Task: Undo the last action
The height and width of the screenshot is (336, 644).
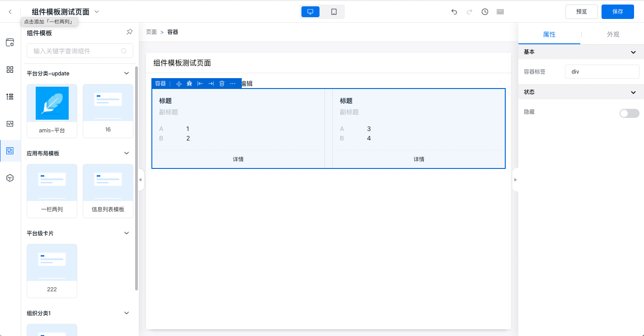Action: pyautogui.click(x=454, y=12)
